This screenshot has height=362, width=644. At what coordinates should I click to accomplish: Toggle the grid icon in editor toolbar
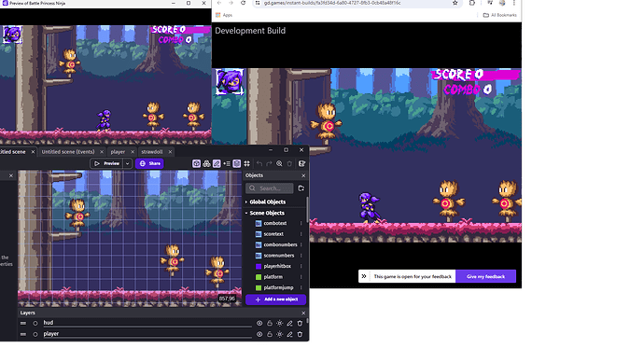point(246,163)
